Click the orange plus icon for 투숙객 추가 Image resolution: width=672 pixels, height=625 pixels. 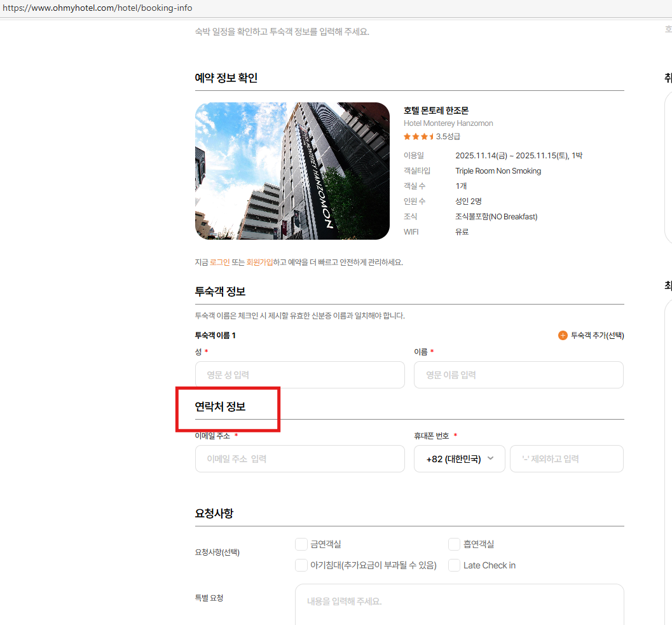563,335
